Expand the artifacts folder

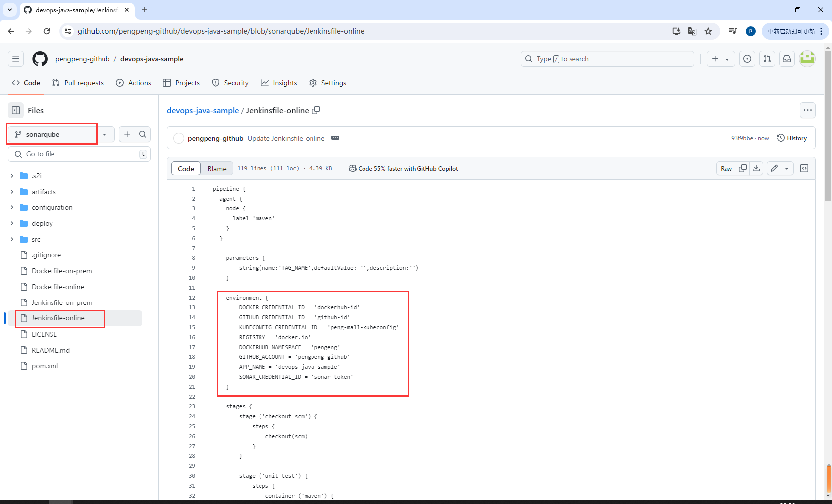point(12,192)
